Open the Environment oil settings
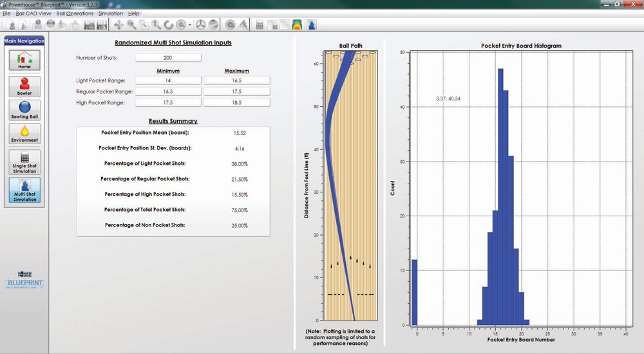 24,134
